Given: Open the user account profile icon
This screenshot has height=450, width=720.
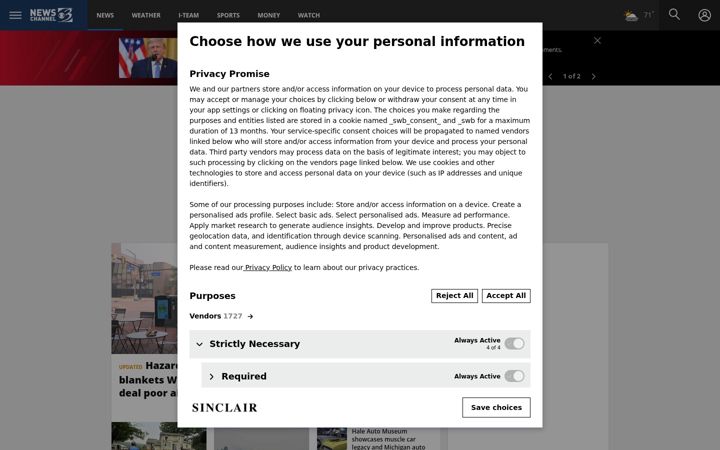Looking at the screenshot, I should point(704,15).
